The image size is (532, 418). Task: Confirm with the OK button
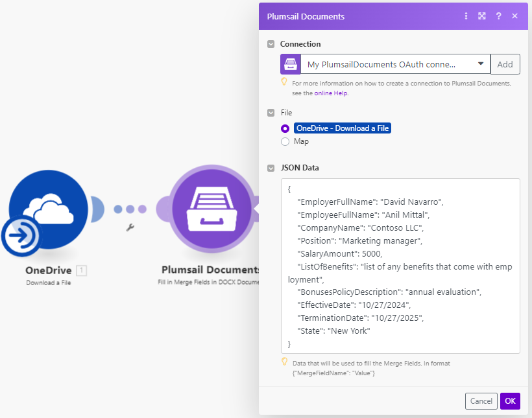510,401
